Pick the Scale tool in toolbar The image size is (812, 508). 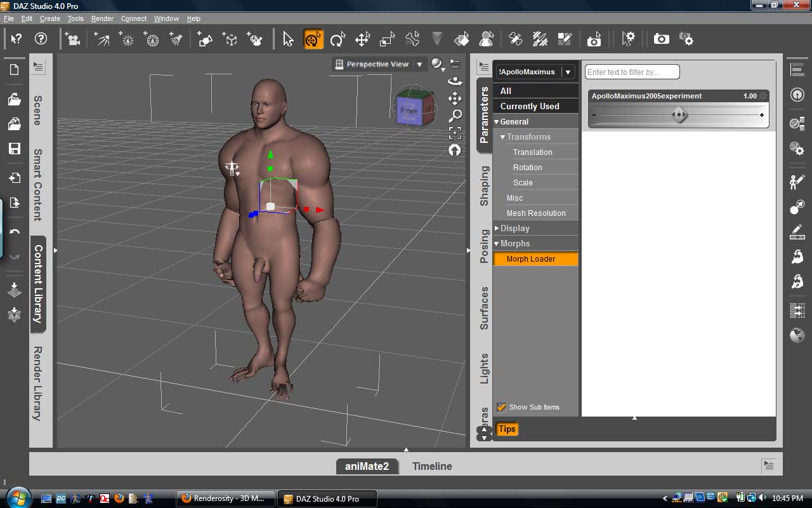point(387,39)
